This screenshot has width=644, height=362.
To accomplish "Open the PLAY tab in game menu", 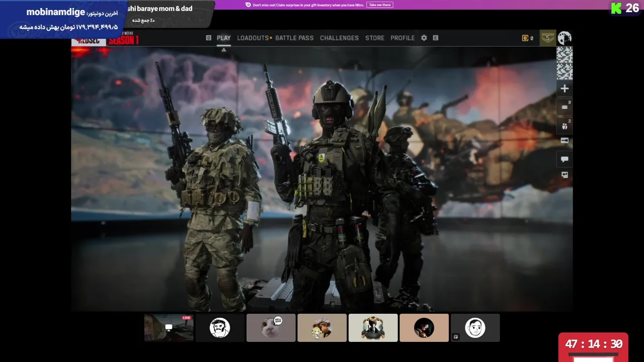I will click(x=223, y=38).
